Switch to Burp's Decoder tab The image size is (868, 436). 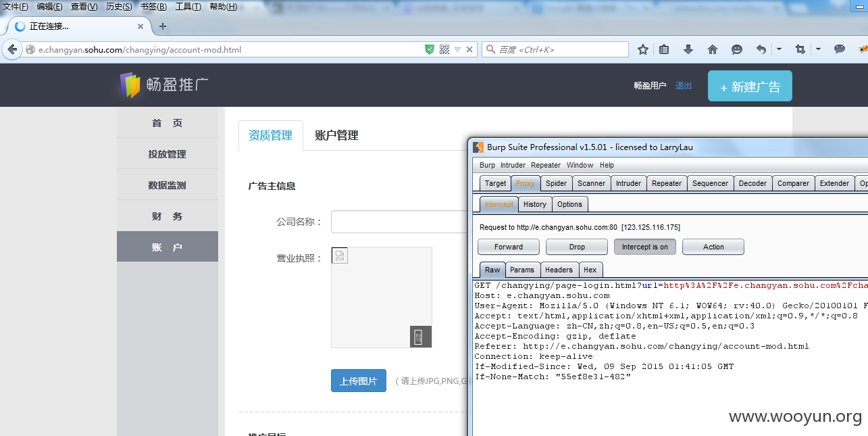pyautogui.click(x=752, y=183)
